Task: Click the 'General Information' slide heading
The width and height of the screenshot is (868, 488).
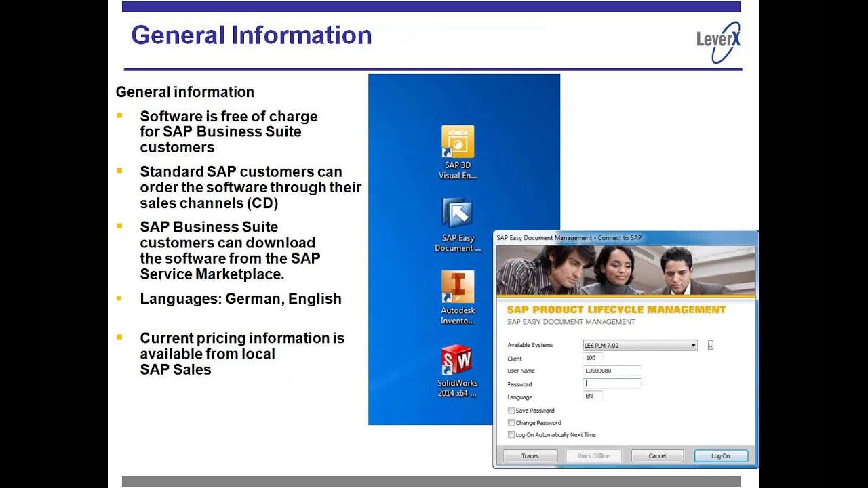Action: 252,35
